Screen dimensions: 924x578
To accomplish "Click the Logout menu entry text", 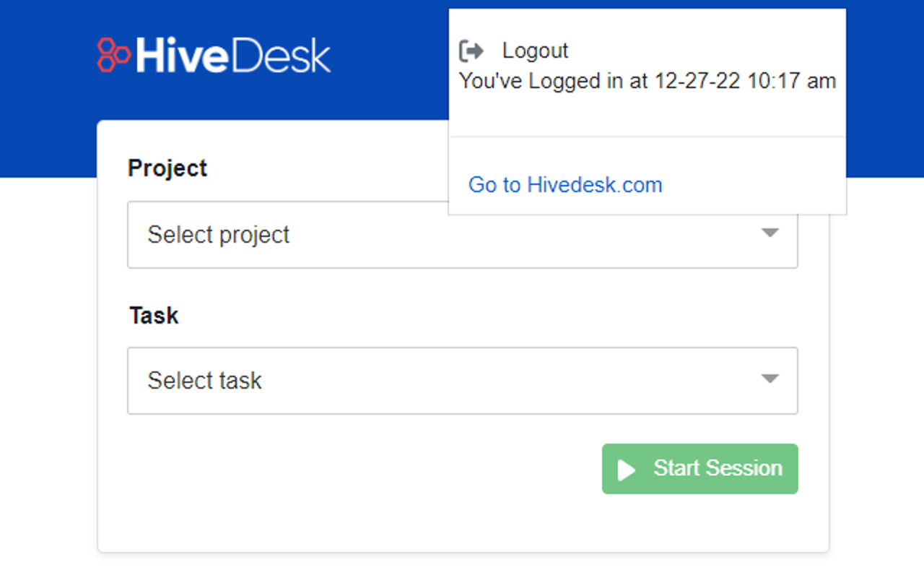I will [x=534, y=50].
